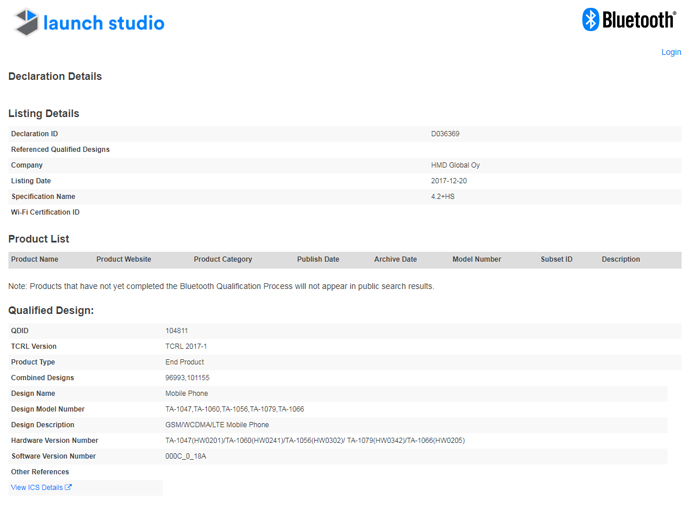Click the QDID label

20,330
